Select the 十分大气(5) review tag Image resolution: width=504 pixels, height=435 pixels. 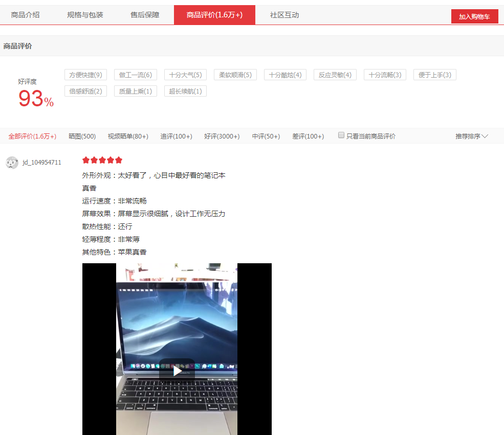pos(185,75)
